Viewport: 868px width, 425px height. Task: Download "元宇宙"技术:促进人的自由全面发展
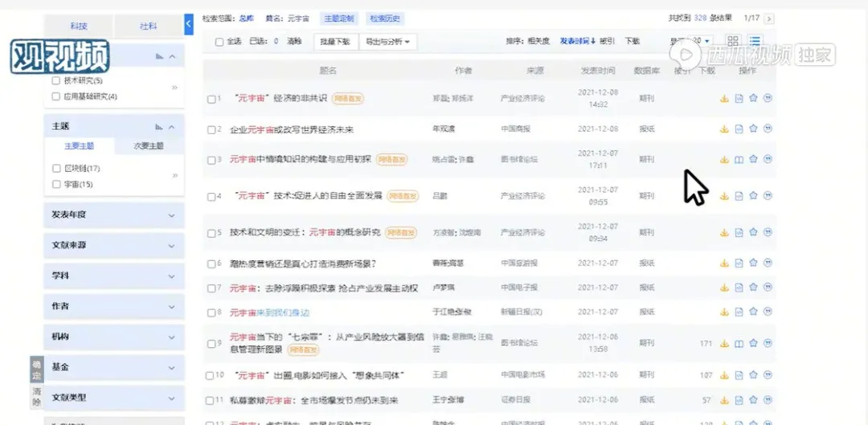[x=723, y=196]
